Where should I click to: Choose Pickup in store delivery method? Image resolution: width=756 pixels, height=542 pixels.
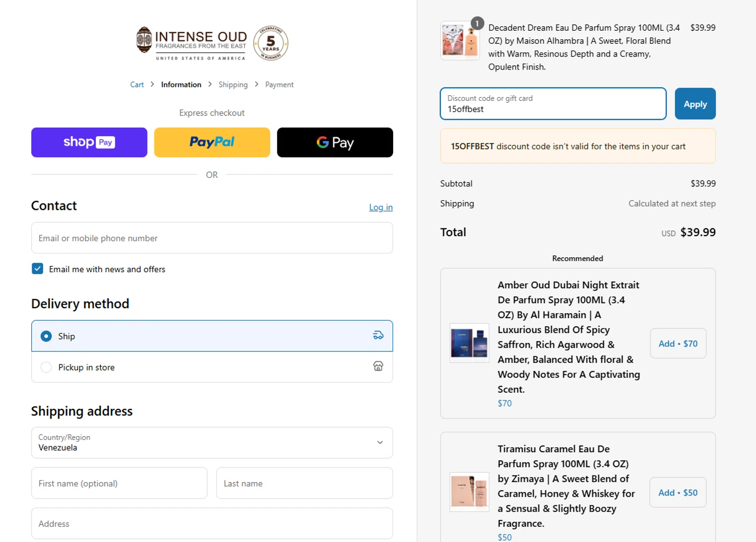click(x=212, y=367)
